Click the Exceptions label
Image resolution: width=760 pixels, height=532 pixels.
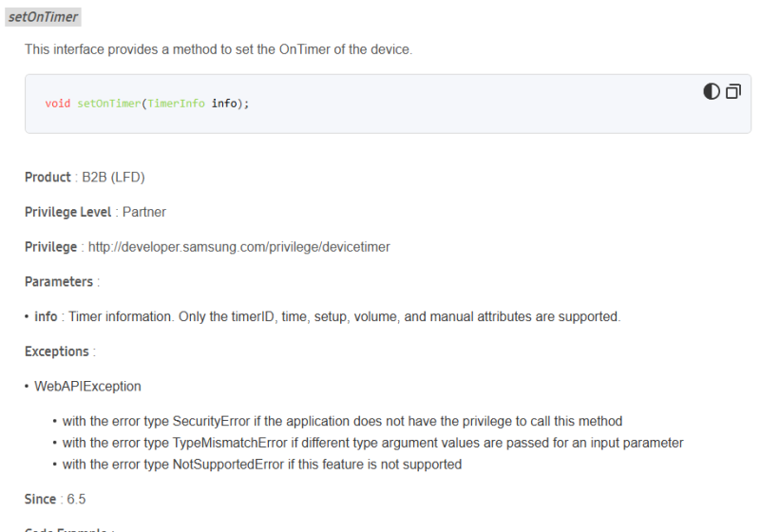(57, 351)
